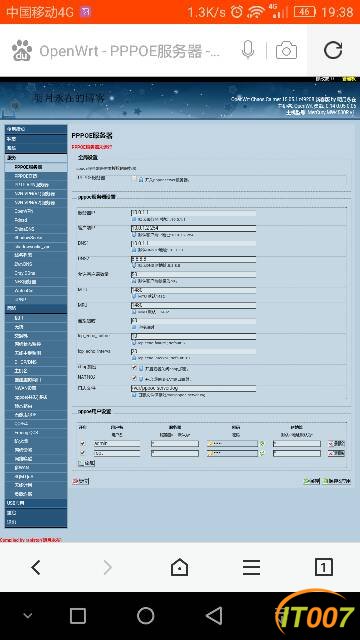Tap the Baidu paw logo icon

[x=22, y=51]
